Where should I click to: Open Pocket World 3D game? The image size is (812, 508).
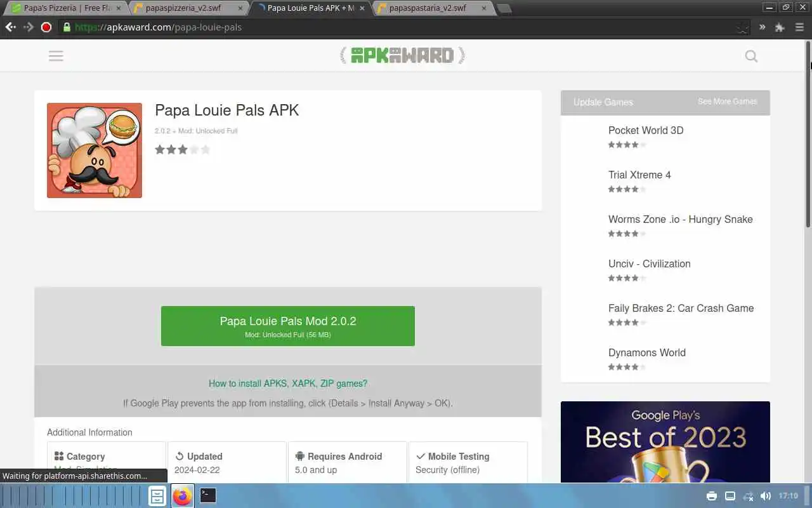pyautogui.click(x=646, y=130)
